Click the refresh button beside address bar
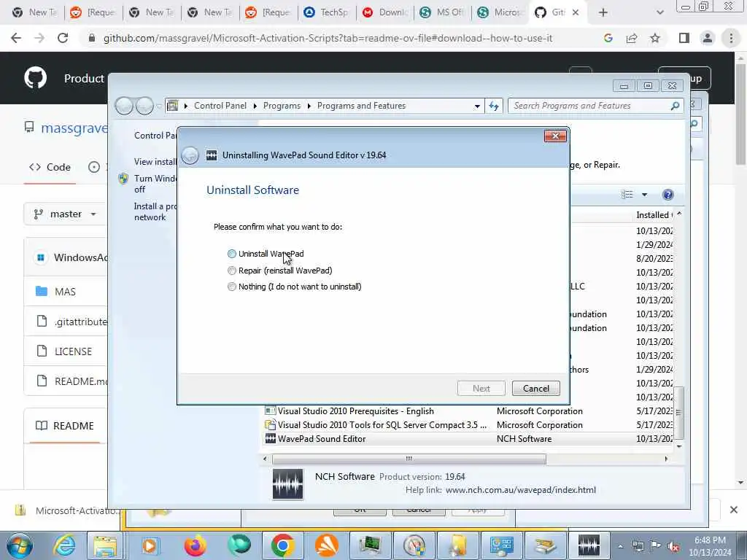The width and height of the screenshot is (747, 560). point(494,106)
